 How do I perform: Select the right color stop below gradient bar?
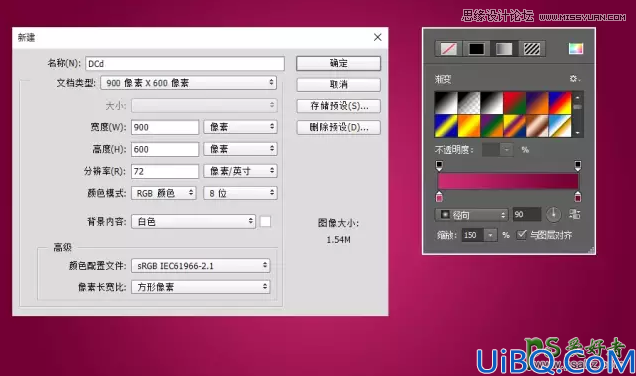[578, 197]
